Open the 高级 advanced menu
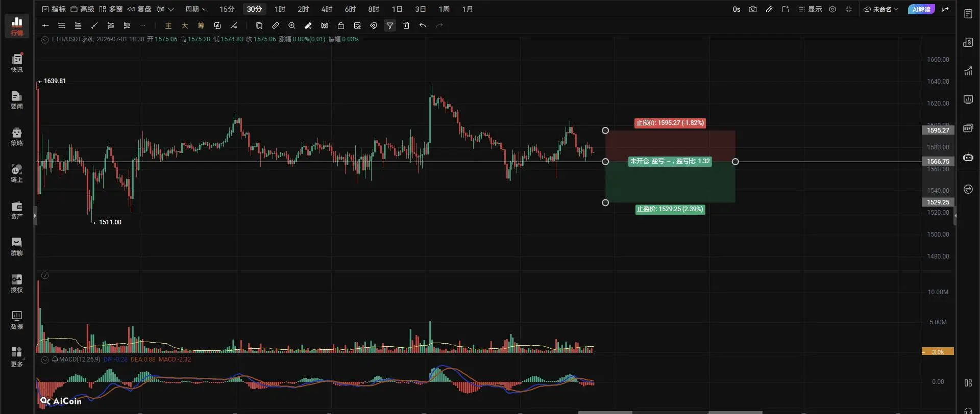 click(82, 9)
